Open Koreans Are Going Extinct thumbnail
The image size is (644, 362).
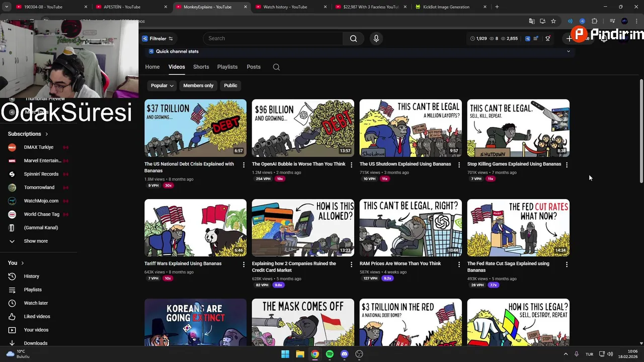[195, 322]
